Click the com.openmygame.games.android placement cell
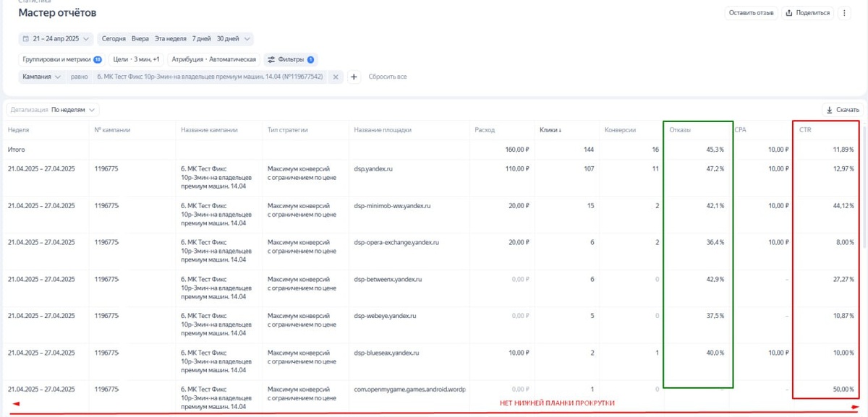 click(x=409, y=390)
